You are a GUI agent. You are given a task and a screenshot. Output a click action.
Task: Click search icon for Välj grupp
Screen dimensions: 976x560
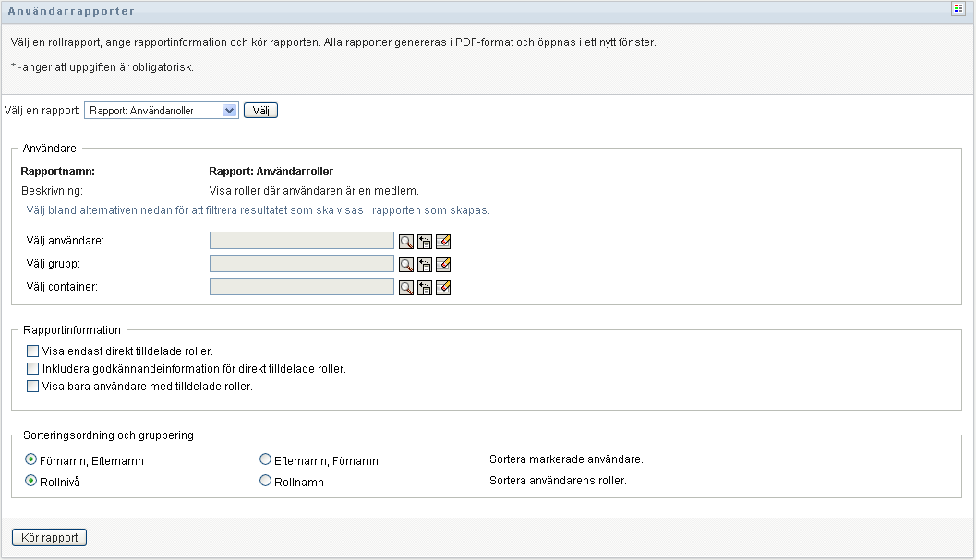[405, 265]
